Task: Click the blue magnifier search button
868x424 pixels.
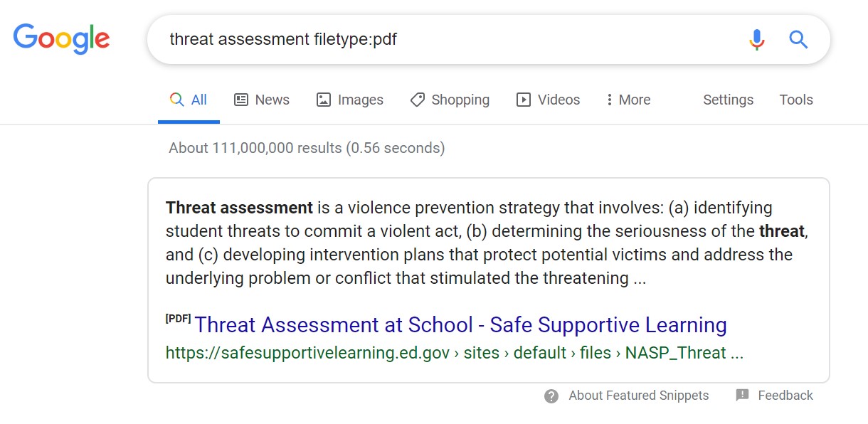Action: click(798, 39)
